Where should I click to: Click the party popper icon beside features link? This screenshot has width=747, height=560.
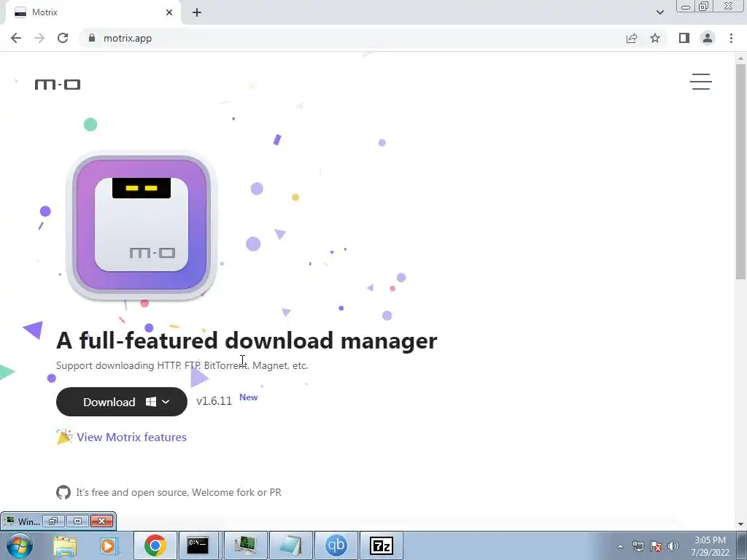click(x=64, y=437)
